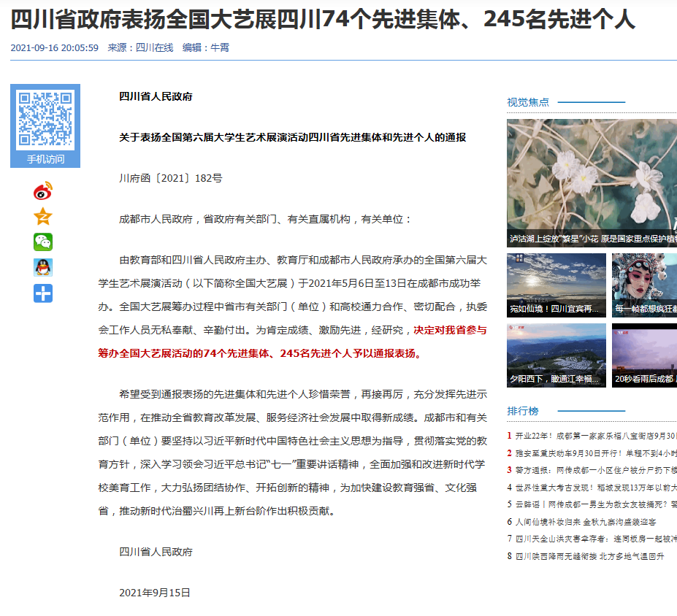Open ranking item 7 四川天全山洪 article
The height and width of the screenshot is (616, 677).
tap(594, 539)
